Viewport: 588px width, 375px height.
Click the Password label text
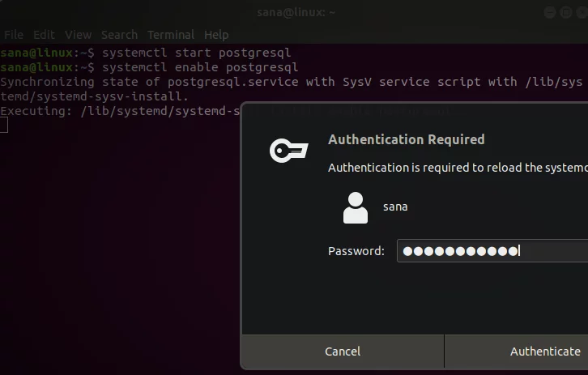click(x=356, y=251)
